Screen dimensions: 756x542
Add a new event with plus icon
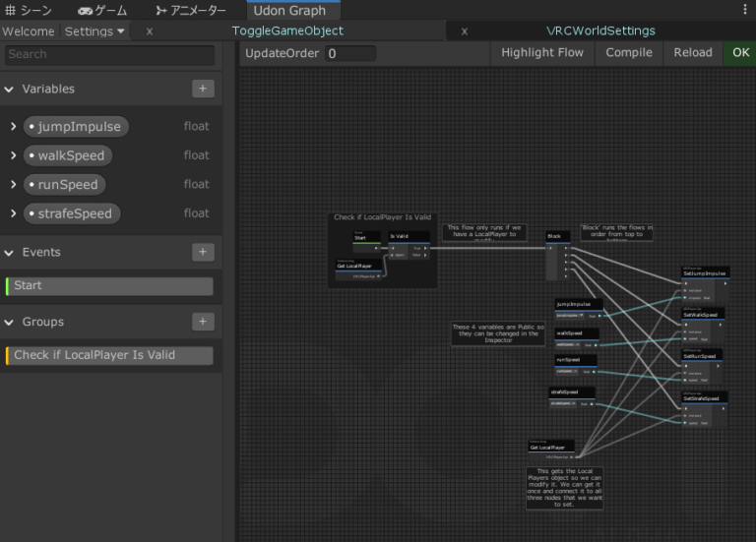(203, 252)
